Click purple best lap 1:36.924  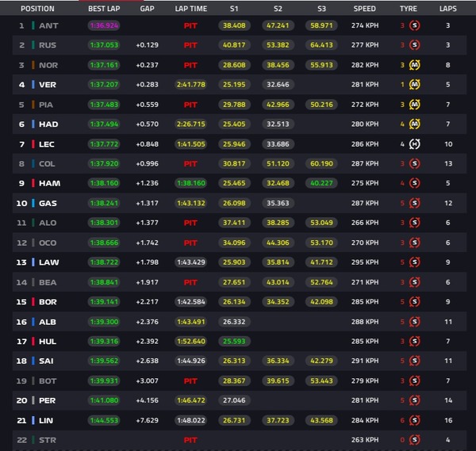point(104,25)
